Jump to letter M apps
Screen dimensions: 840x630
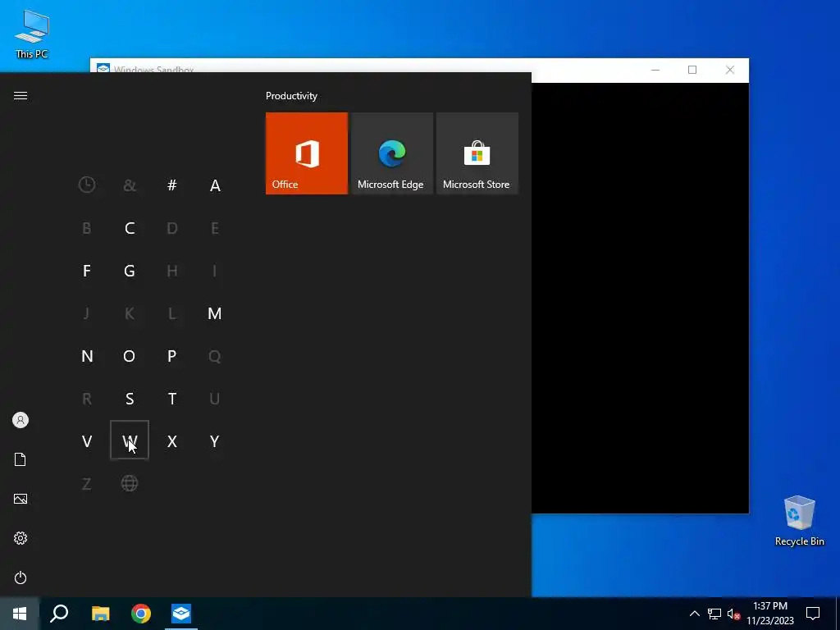point(215,313)
